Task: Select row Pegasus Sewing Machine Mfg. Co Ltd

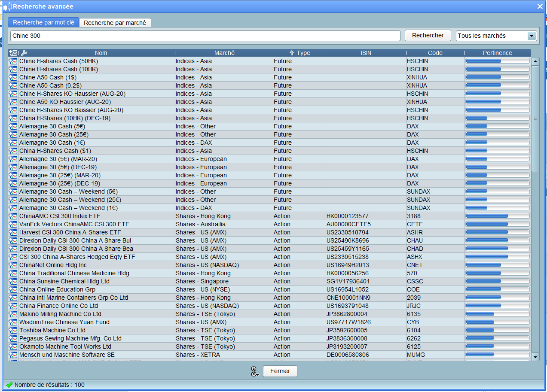Action: click(269, 338)
